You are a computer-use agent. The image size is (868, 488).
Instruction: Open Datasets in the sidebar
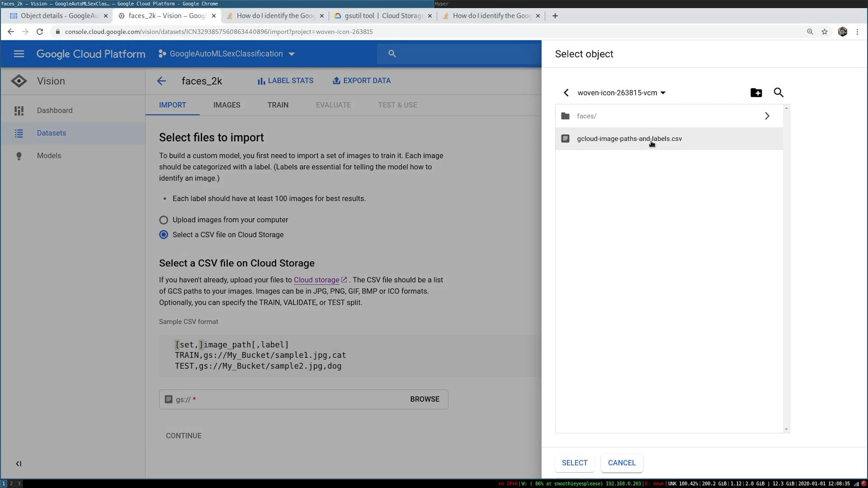[73, 133]
